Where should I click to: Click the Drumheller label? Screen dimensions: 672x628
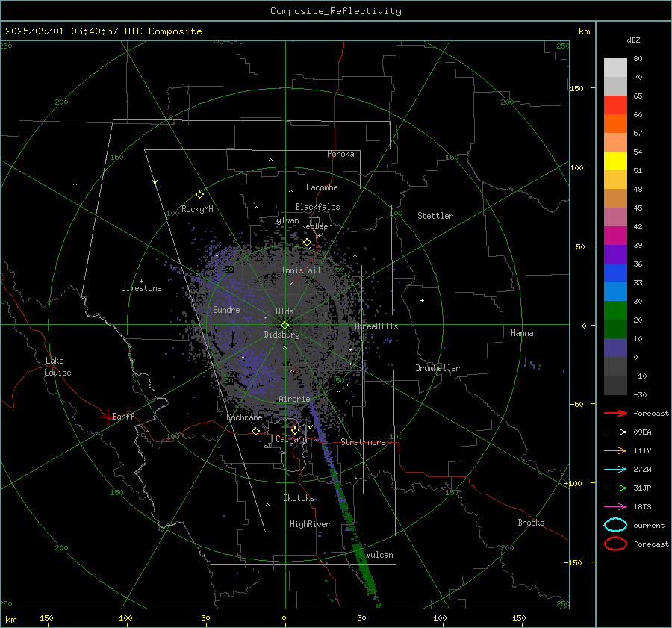pyautogui.click(x=438, y=368)
